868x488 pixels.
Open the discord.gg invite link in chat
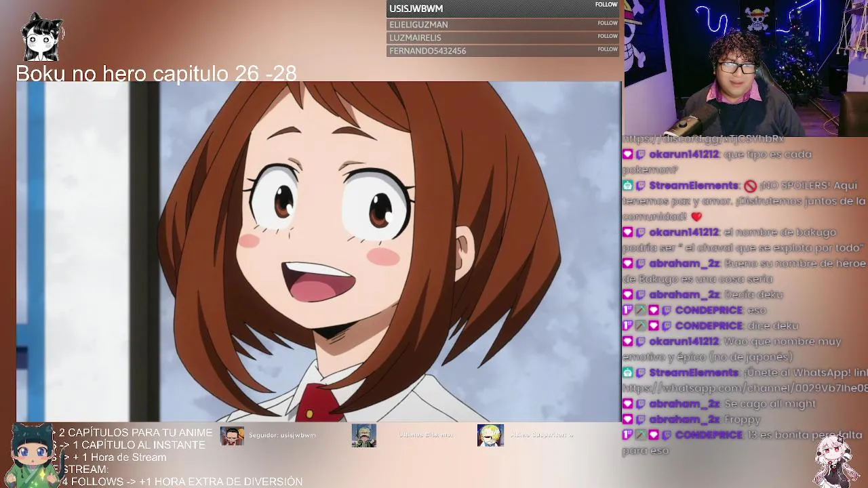[x=703, y=139]
